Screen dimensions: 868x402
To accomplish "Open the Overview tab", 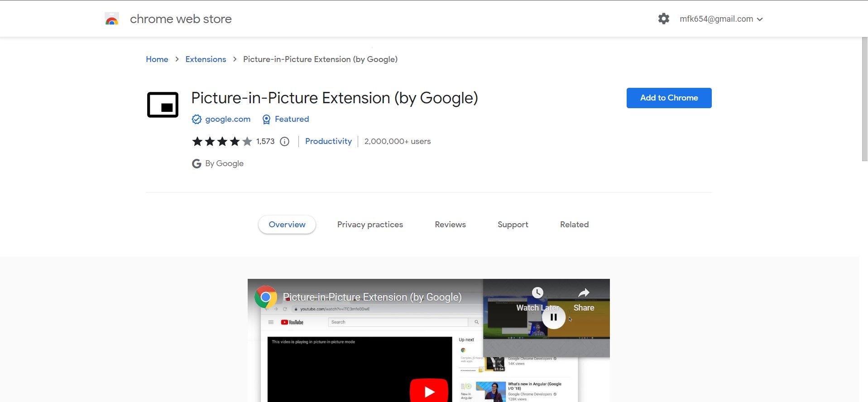I will pyautogui.click(x=287, y=225).
